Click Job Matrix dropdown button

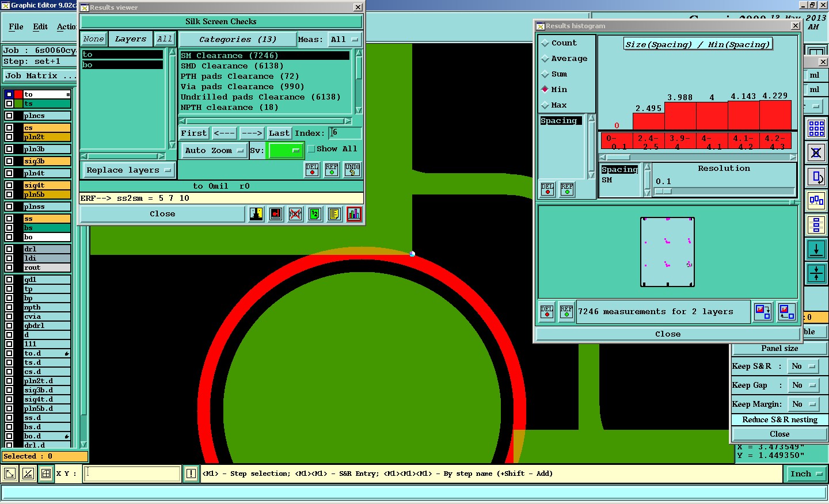point(40,76)
